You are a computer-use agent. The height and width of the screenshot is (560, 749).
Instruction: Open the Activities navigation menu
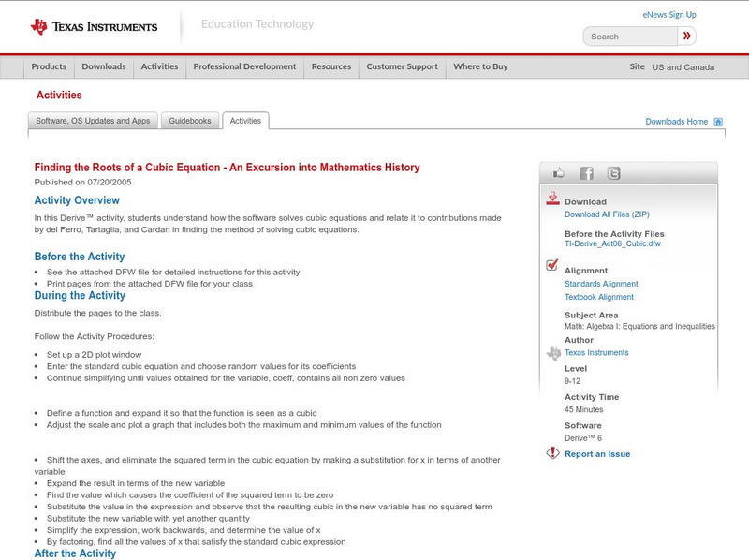click(x=159, y=66)
